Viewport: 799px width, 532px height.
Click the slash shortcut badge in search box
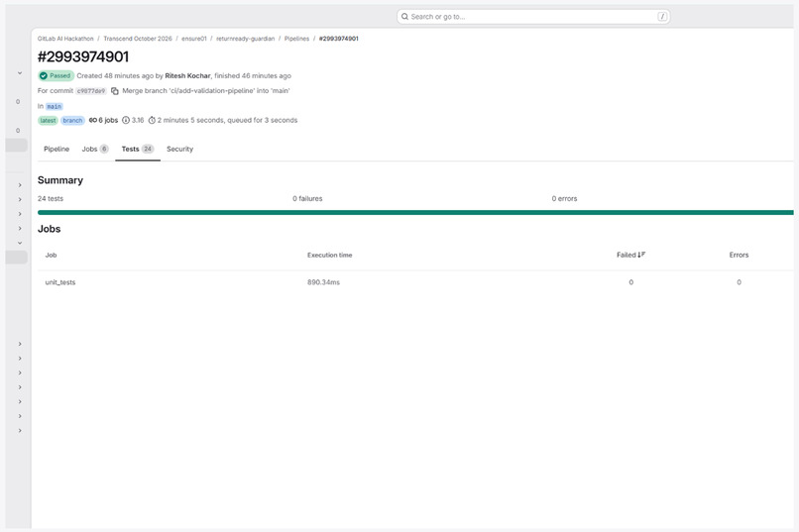tap(662, 17)
